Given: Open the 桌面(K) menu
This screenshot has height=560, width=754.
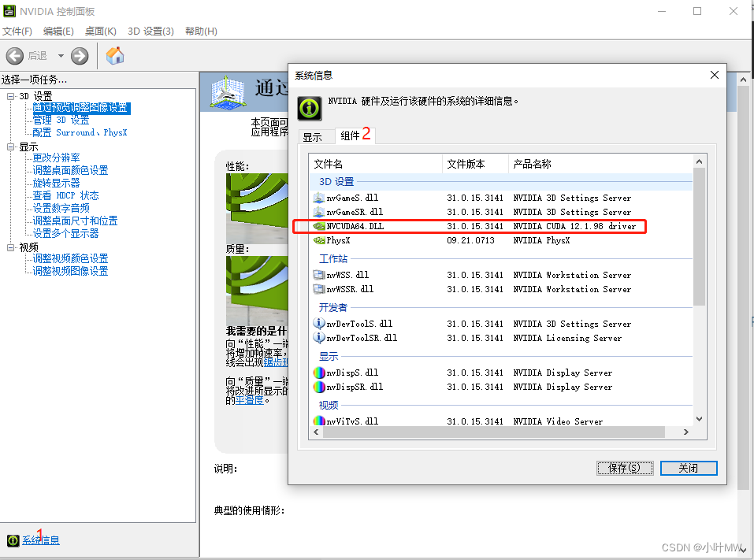Looking at the screenshot, I should tap(101, 32).
